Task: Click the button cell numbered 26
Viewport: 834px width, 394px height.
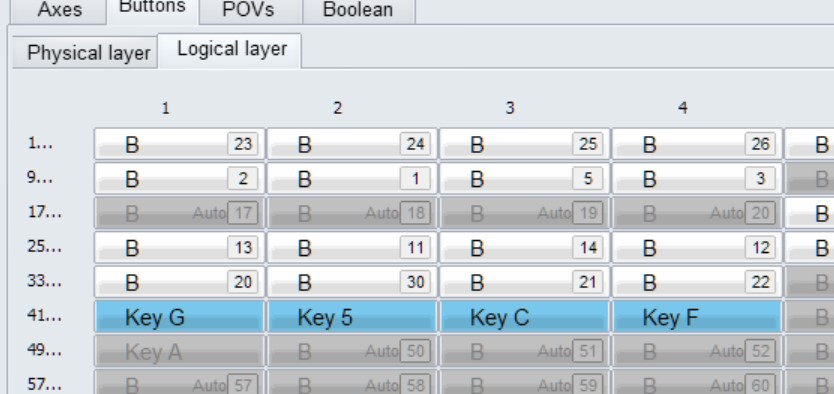Action: point(697,144)
